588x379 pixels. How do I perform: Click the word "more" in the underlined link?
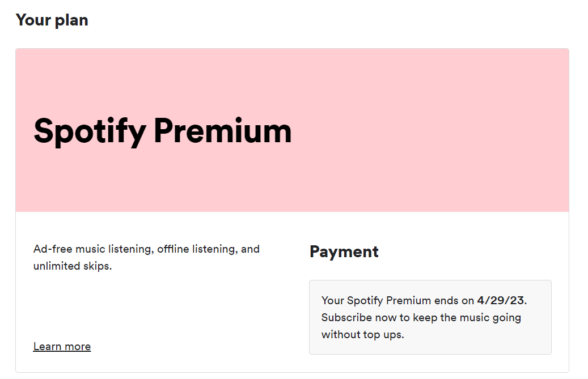pyautogui.click(x=78, y=346)
